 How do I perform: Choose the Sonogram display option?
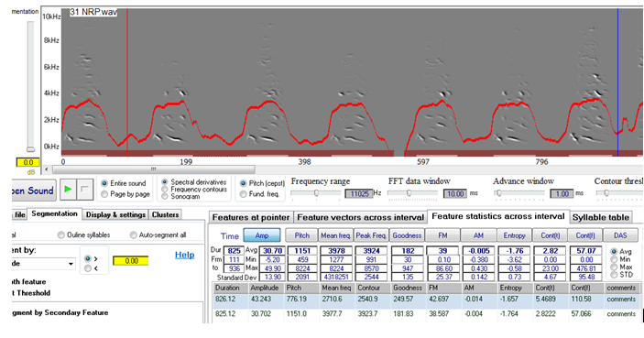point(165,196)
